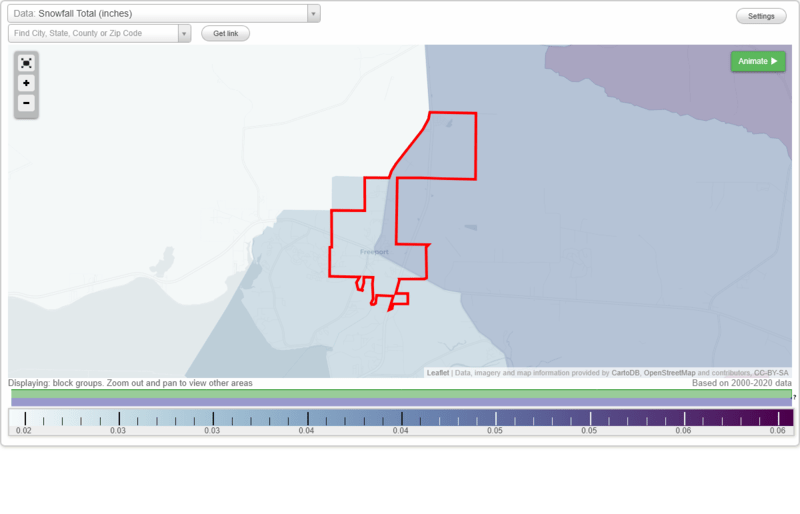Viewport: 800px width, 514px height.
Task: Click the question mark beside the timeline
Action: 794,398
